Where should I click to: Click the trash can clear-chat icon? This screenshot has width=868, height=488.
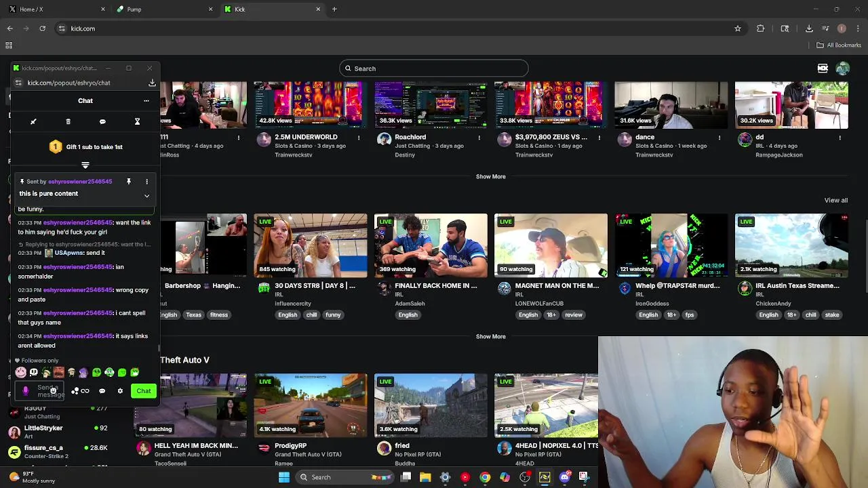(68, 121)
